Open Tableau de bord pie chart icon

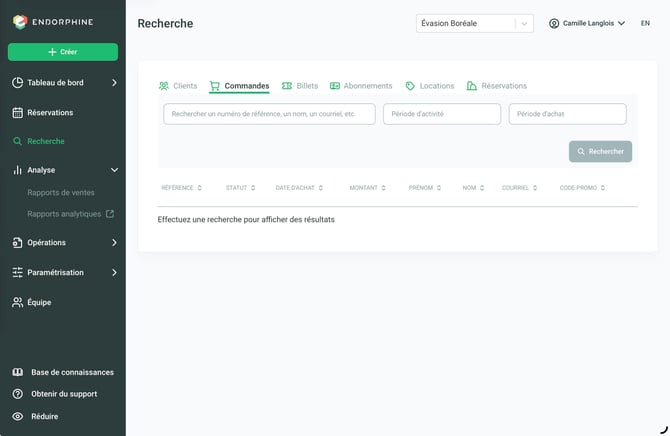tap(18, 82)
